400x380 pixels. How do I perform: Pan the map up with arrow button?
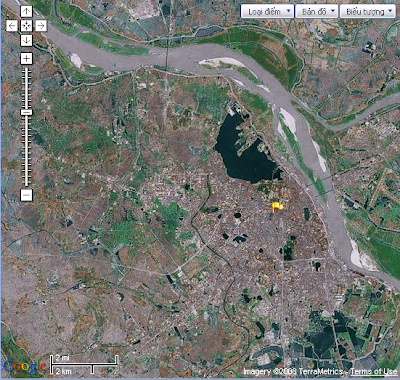(x=26, y=11)
